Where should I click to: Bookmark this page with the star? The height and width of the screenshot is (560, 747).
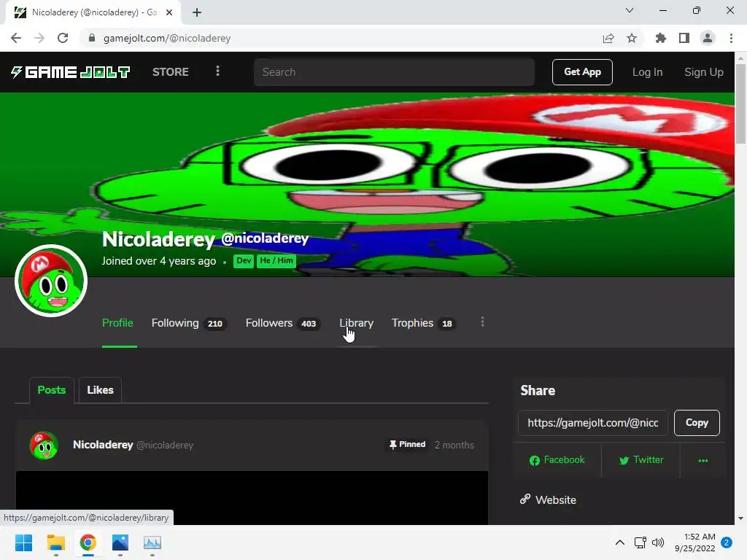click(632, 38)
